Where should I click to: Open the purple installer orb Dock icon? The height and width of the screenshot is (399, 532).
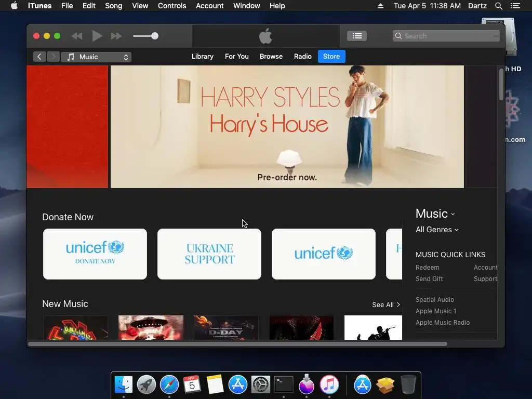coord(307,384)
